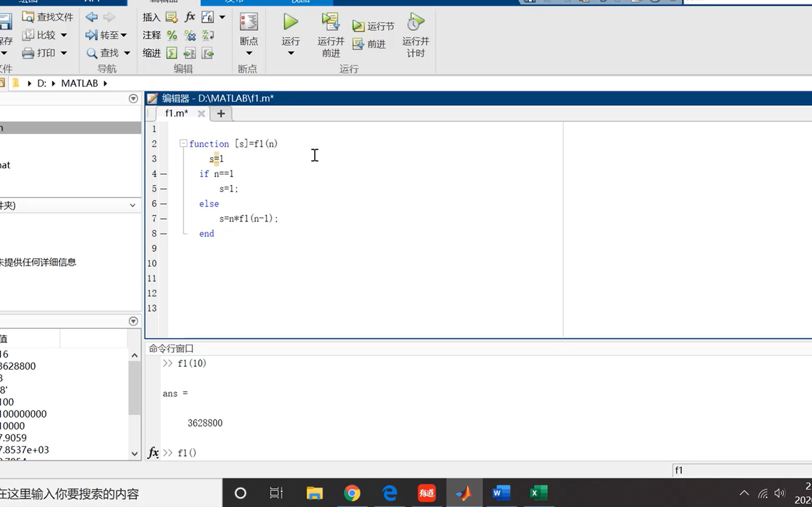Click the Run and Time (运行并计时) icon
This screenshot has width=812, height=507.
[415, 23]
